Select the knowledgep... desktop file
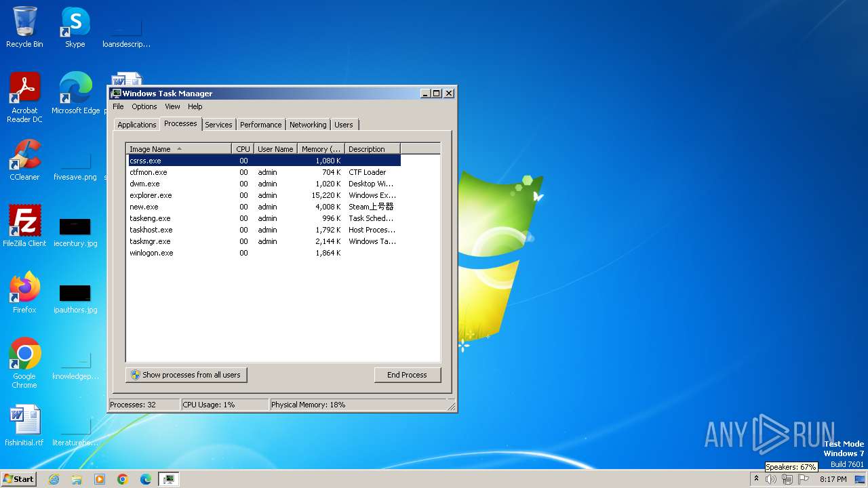 coord(75,364)
